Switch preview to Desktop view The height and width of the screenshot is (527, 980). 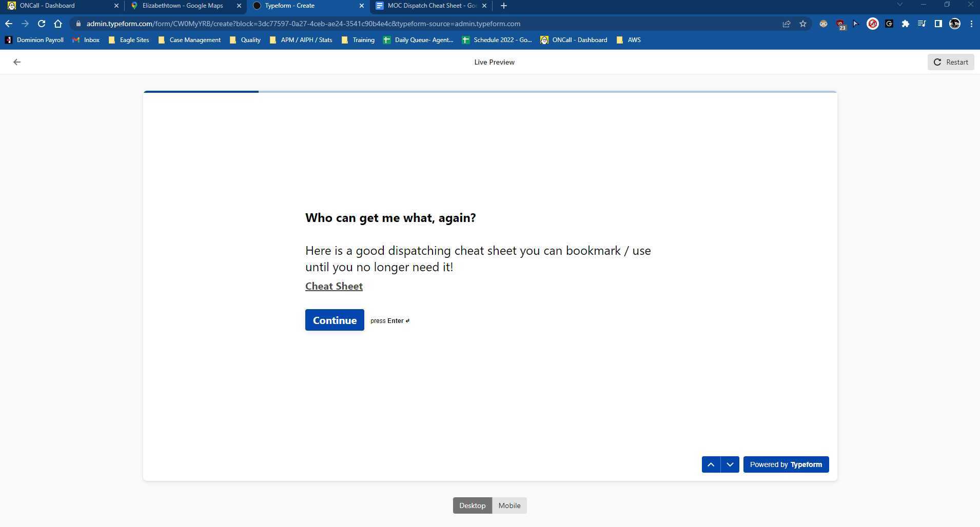(473, 505)
